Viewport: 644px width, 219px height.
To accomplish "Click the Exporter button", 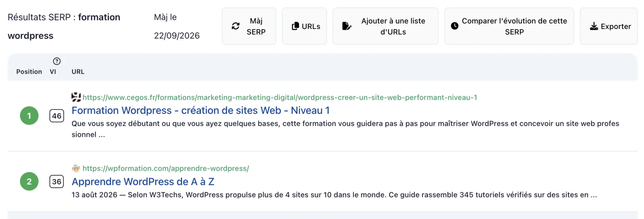I will [609, 26].
